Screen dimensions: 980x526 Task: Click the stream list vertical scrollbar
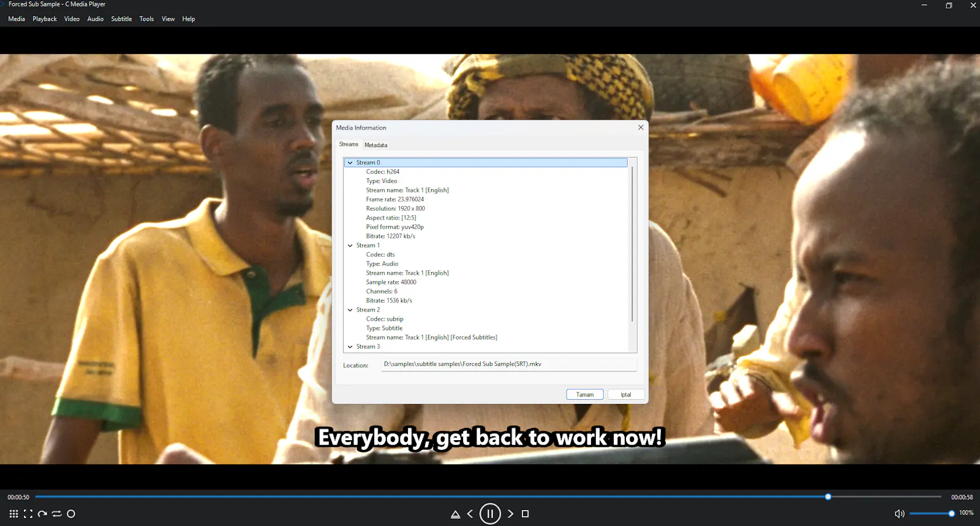pos(632,243)
